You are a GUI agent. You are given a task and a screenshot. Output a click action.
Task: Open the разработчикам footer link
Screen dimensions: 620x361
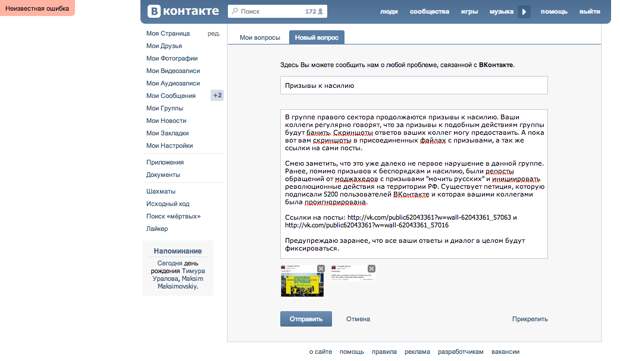click(x=460, y=352)
